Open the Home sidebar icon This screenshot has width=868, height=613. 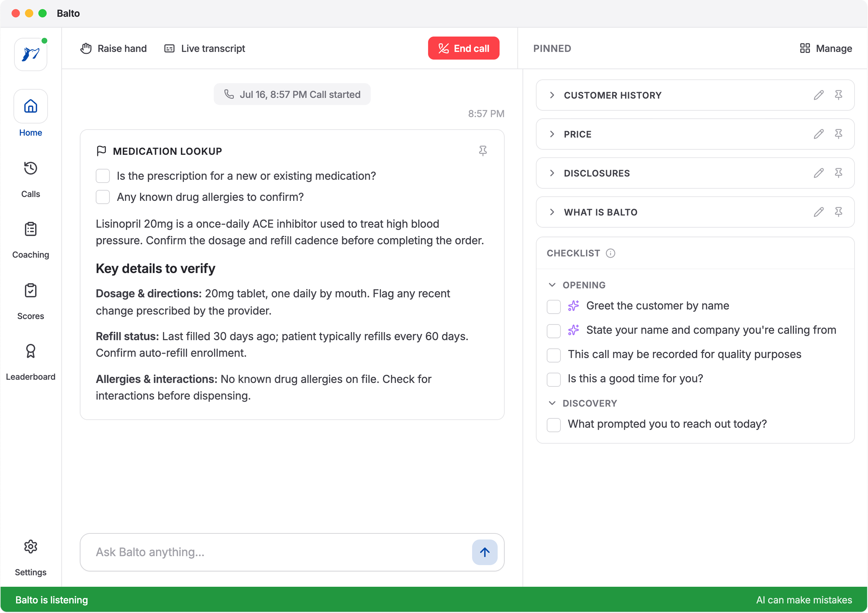[31, 106]
